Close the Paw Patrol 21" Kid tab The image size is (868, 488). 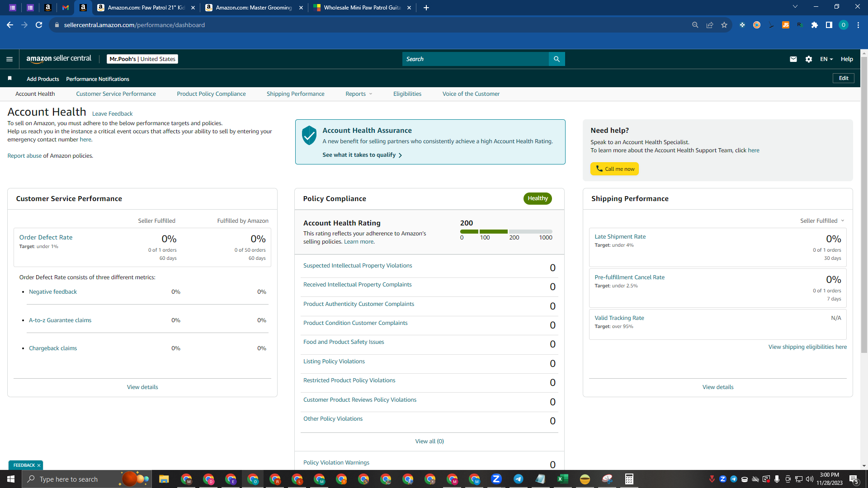pyautogui.click(x=193, y=8)
